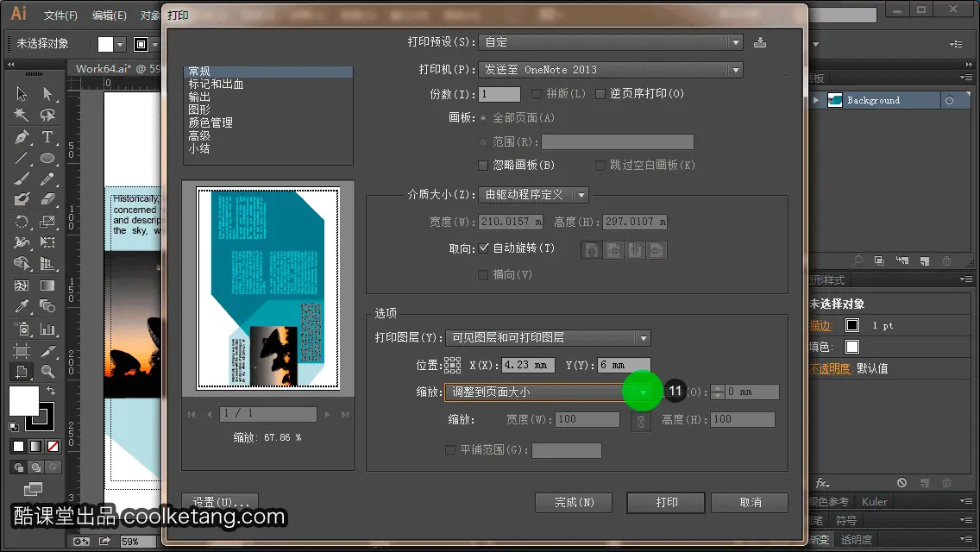
Task: Select the Symbol Sprayer tool
Action: [x=22, y=329]
